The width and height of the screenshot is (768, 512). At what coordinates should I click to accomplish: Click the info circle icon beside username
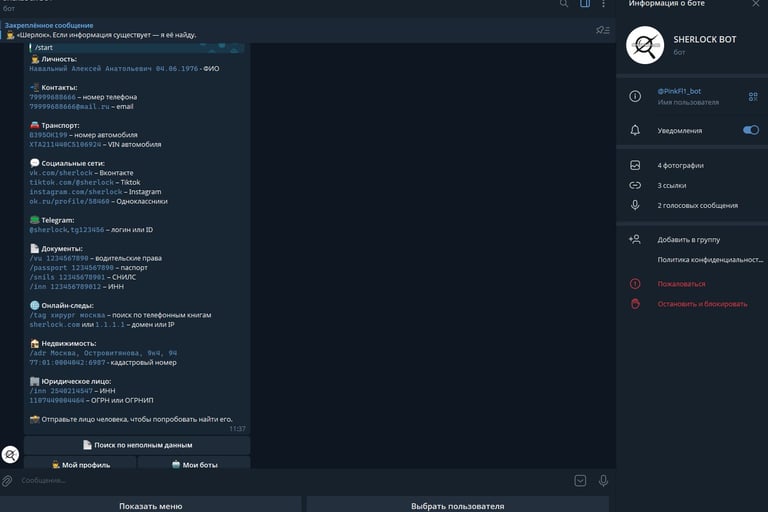tap(635, 97)
